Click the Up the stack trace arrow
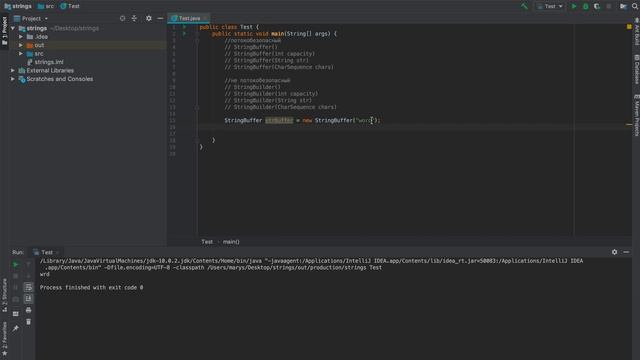Viewport: 640px width, 360px height. pos(28,264)
